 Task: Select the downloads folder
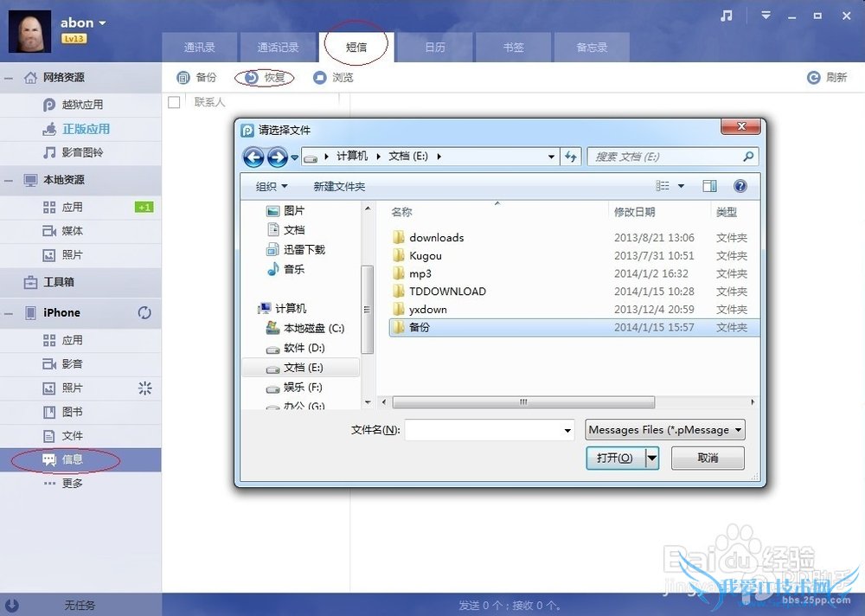436,237
